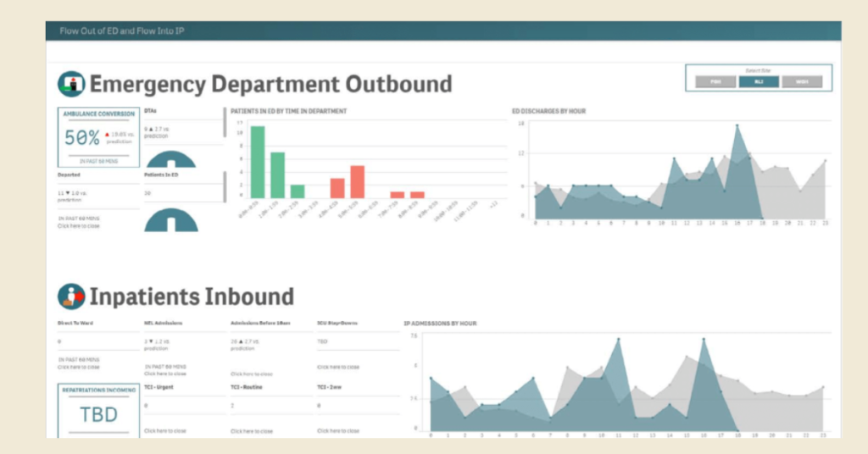Screen dimensions: 868x454
Task: Click 'Click here to close' under NEL Admissions
Action: coord(165,374)
